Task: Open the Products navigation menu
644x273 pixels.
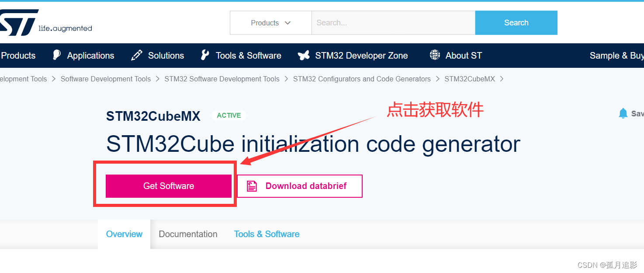Action: pos(18,56)
